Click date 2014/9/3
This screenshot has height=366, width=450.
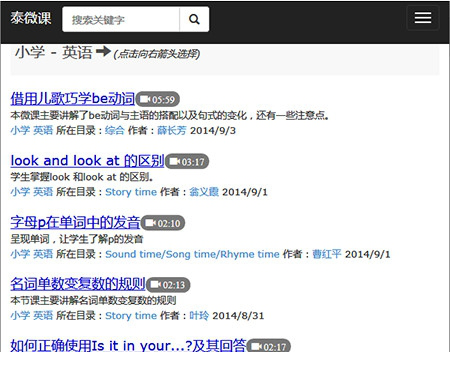tap(213, 130)
